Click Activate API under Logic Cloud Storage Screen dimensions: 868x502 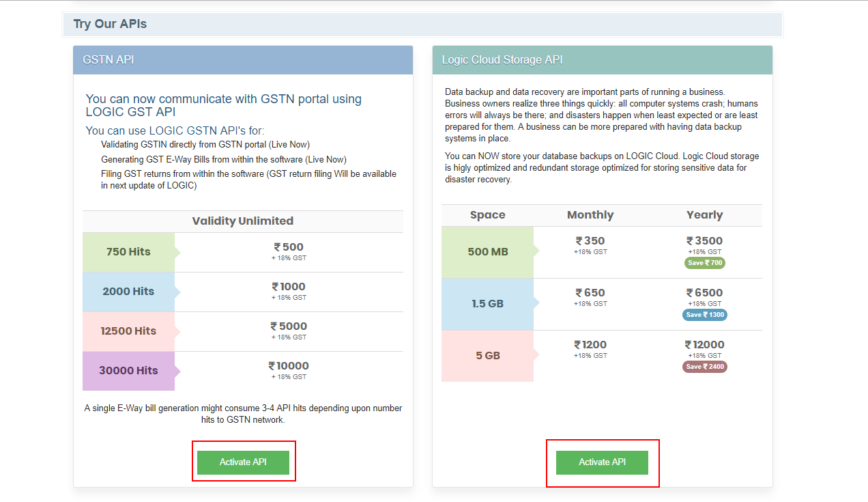602,462
